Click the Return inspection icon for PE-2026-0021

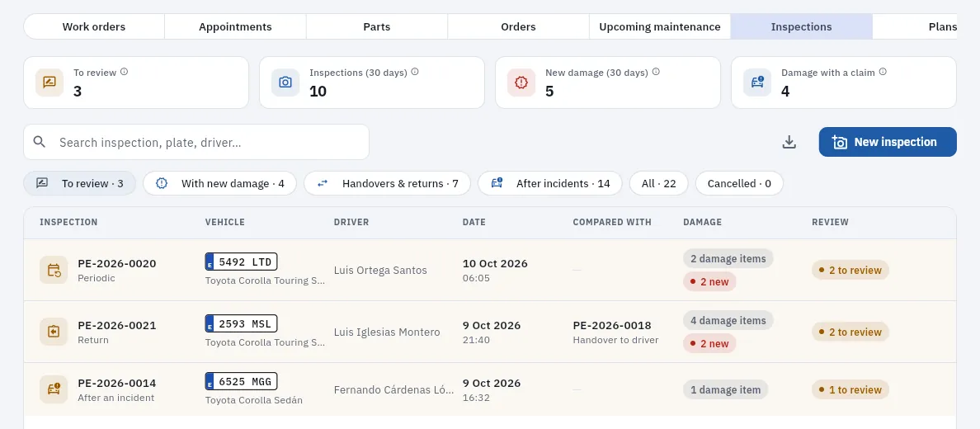[54, 332]
